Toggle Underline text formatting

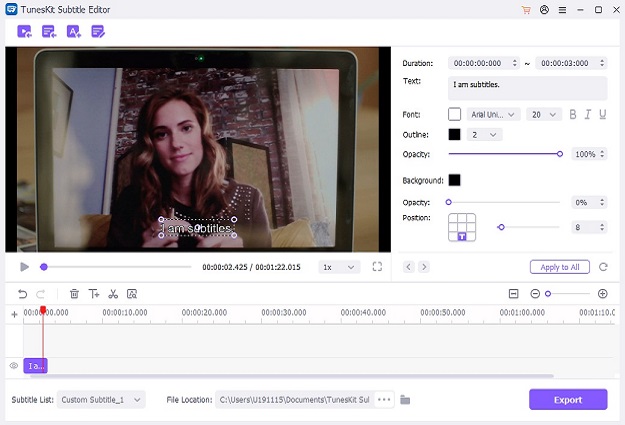tap(603, 115)
